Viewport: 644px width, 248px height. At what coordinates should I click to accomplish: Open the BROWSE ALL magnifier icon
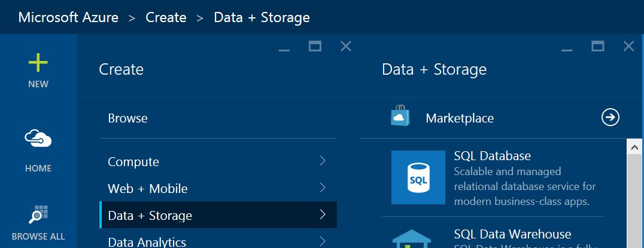pyautogui.click(x=38, y=214)
